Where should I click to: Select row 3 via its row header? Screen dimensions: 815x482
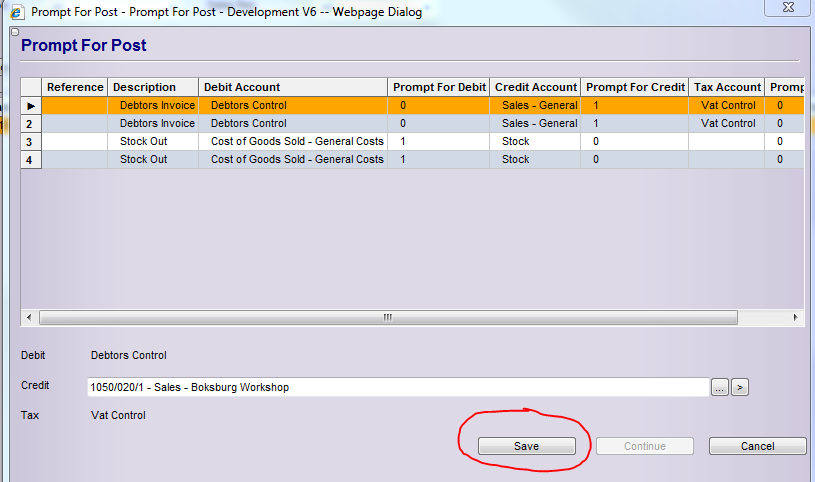(31, 141)
